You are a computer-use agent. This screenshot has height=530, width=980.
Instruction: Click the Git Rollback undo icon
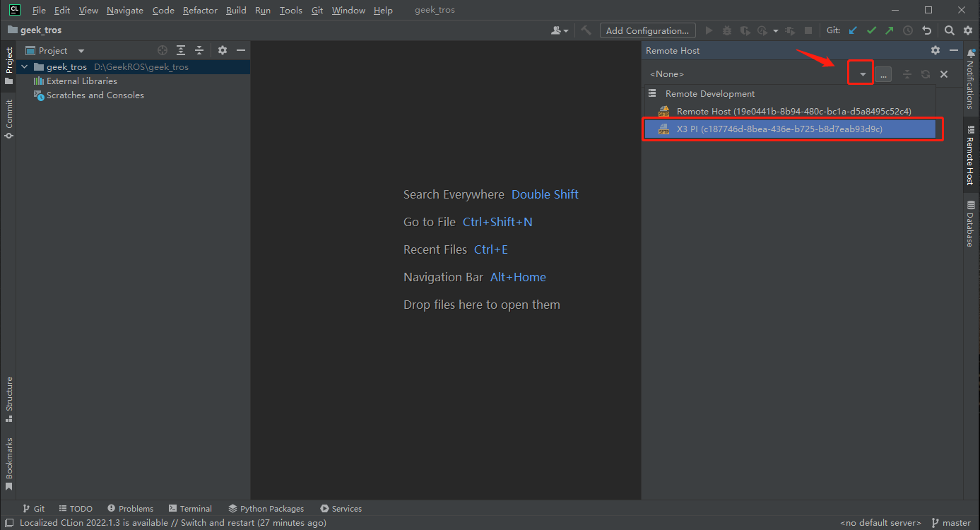pos(926,30)
